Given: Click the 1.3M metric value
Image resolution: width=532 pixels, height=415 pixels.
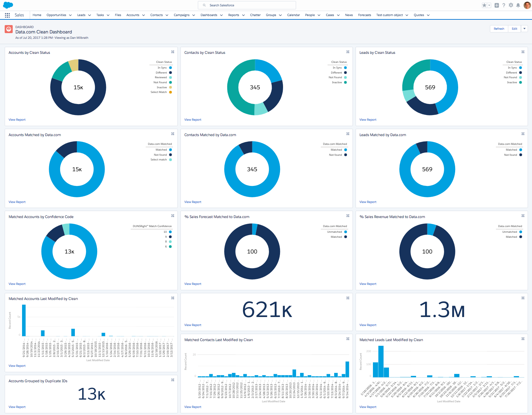Looking at the screenshot, I should pos(442,310).
